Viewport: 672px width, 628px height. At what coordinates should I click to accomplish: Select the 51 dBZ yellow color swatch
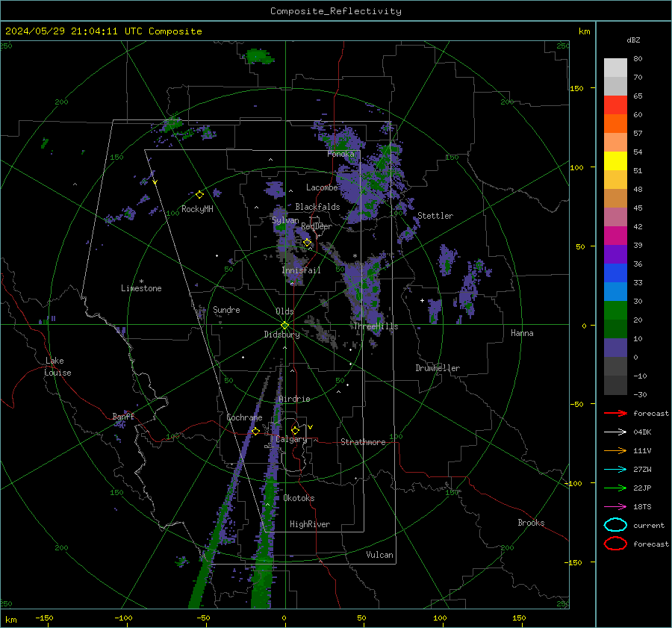615,161
